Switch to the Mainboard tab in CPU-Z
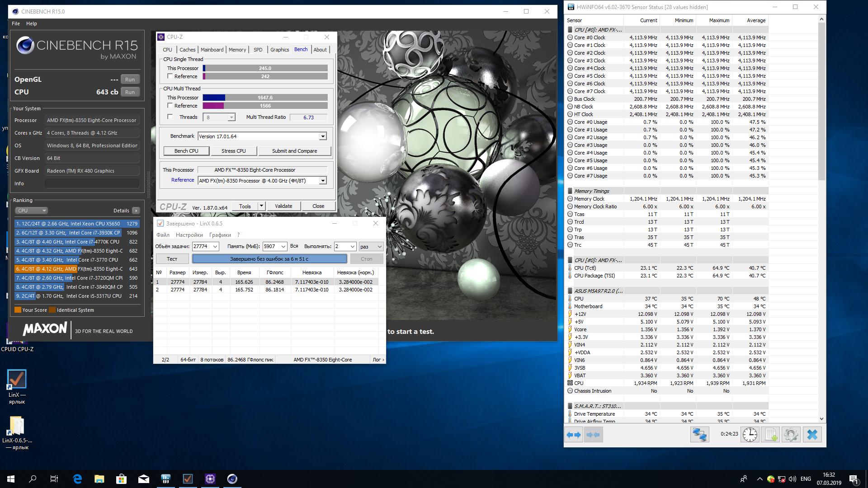Viewport: 868px width, 488px height. 212,50
